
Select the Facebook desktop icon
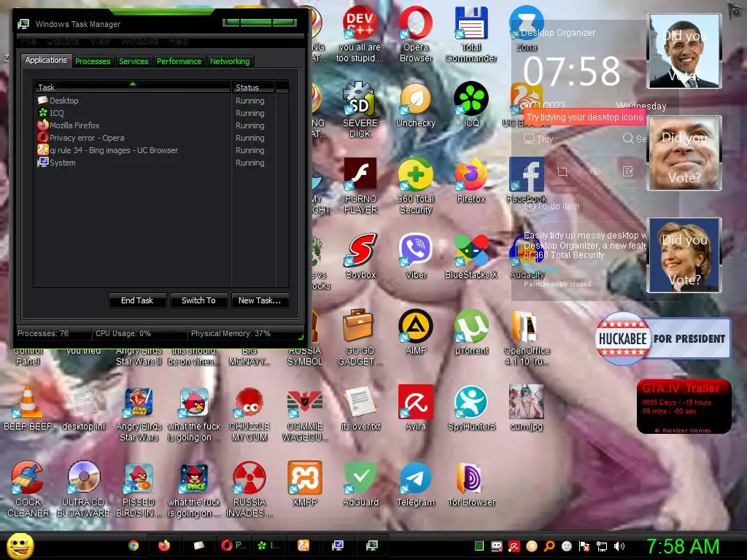click(527, 181)
